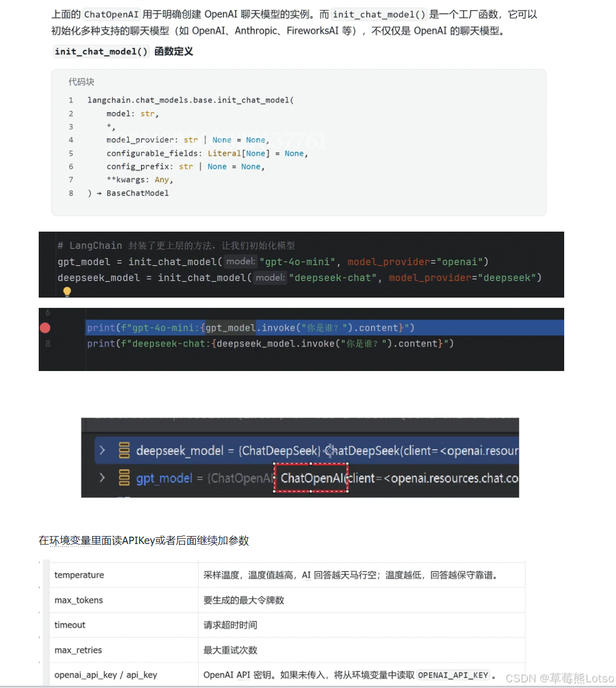This screenshot has height=688, width=616.
Task: Click the red breakpoint dot in gutter
Action: coord(45,328)
